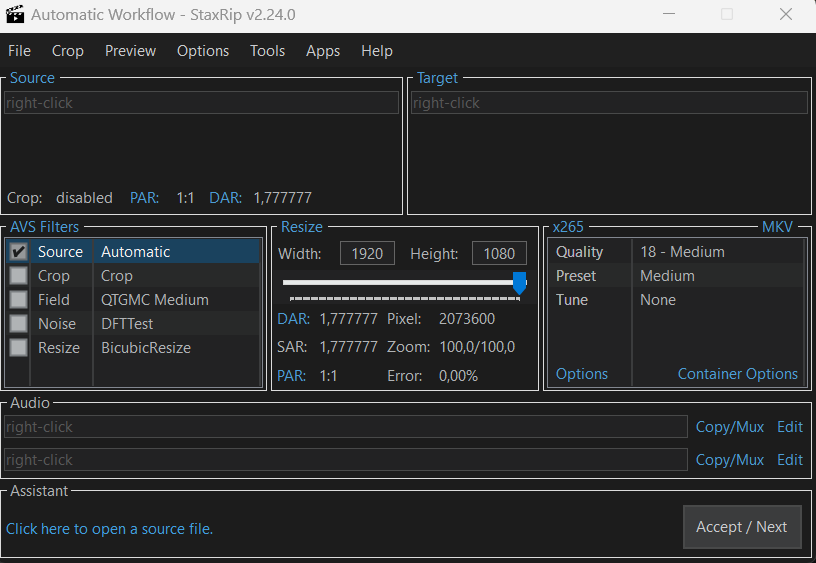The width and height of the screenshot is (816, 563).
Task: Select the Tune row 'None'
Action: point(676,300)
